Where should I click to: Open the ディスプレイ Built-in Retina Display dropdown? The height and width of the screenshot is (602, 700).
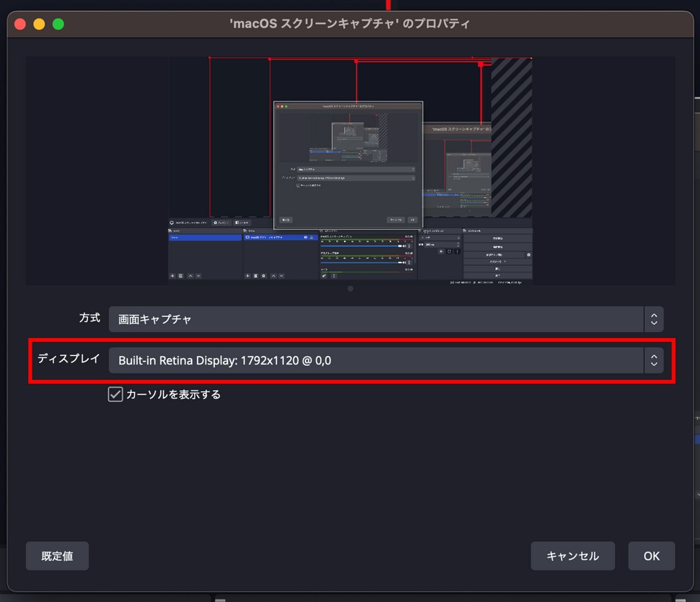(x=386, y=361)
